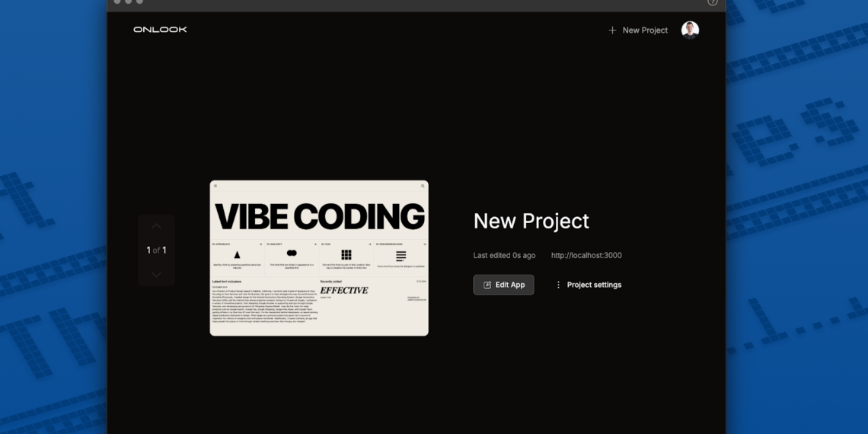Screen dimensions: 868x434
Task: Click the text-lines icon in the preview thumbnail
Action: (x=400, y=256)
